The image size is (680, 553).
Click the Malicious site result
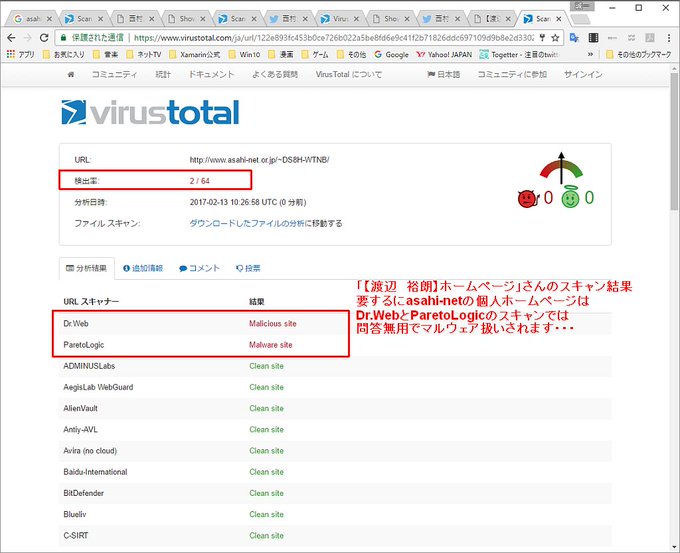[x=273, y=324]
